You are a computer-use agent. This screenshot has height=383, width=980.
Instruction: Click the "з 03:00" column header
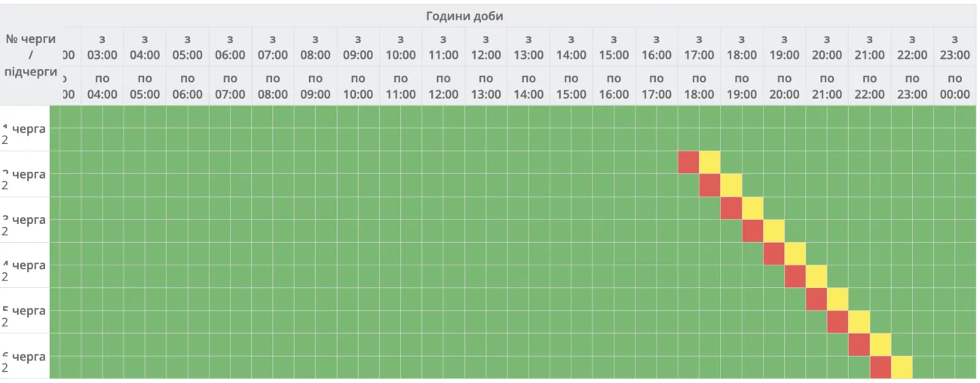point(102,47)
